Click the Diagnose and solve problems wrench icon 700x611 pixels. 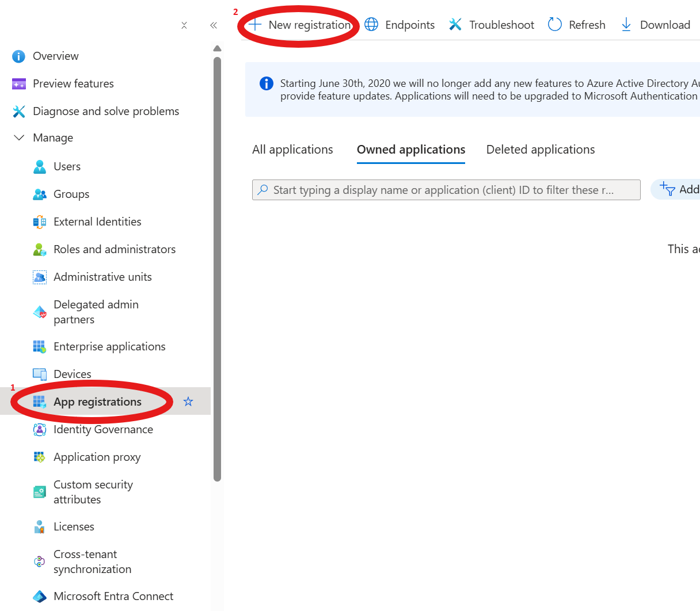point(18,112)
